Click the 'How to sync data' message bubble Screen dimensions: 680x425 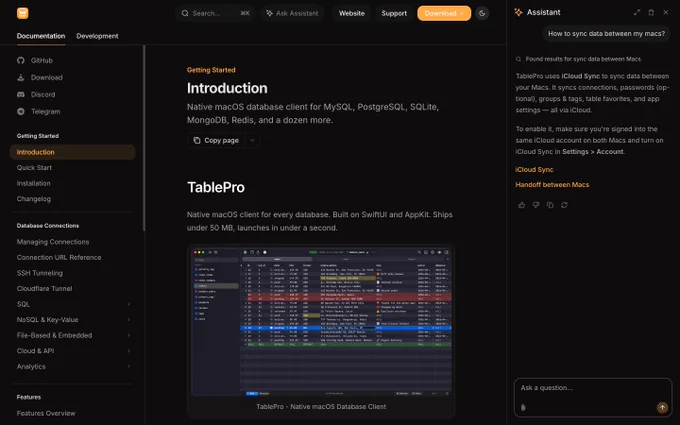606,34
